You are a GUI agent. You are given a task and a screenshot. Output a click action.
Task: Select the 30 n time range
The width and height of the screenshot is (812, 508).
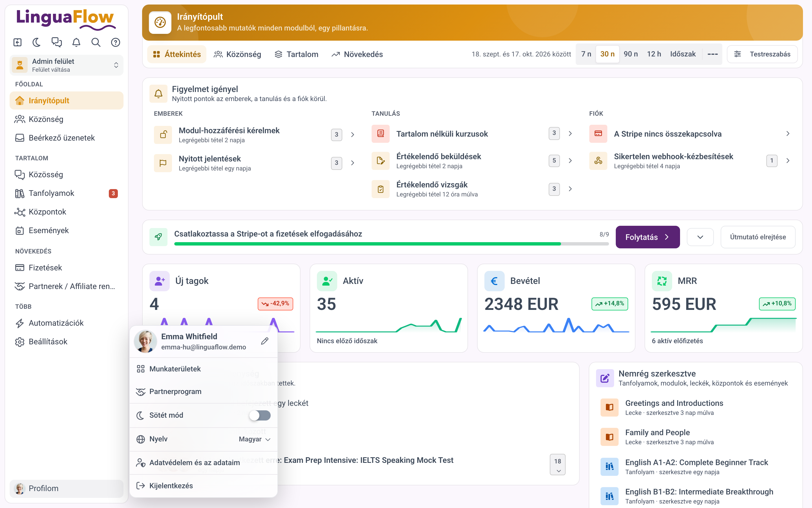point(607,54)
